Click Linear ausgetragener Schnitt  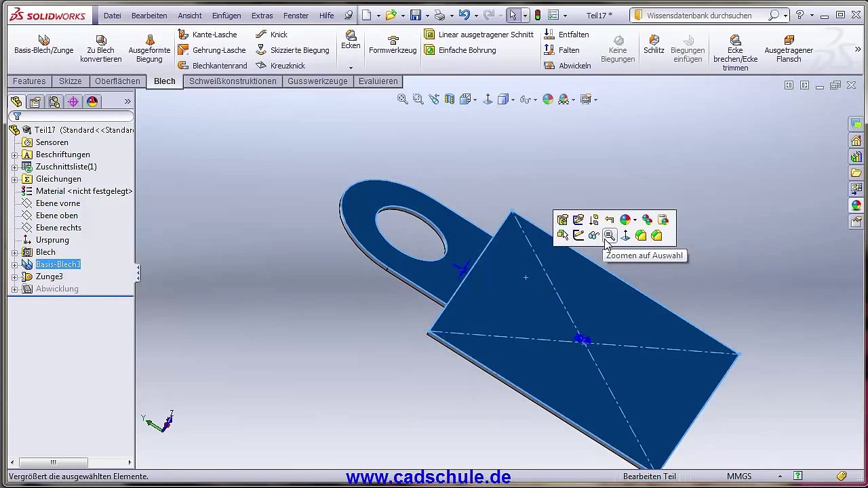[479, 35]
